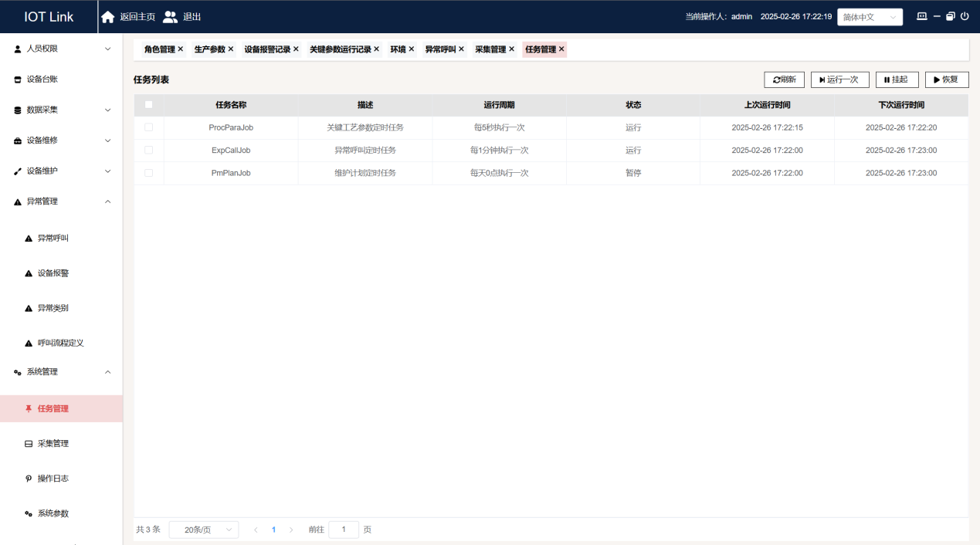Click the go-to page number input
The width and height of the screenshot is (980, 545).
[x=344, y=530]
